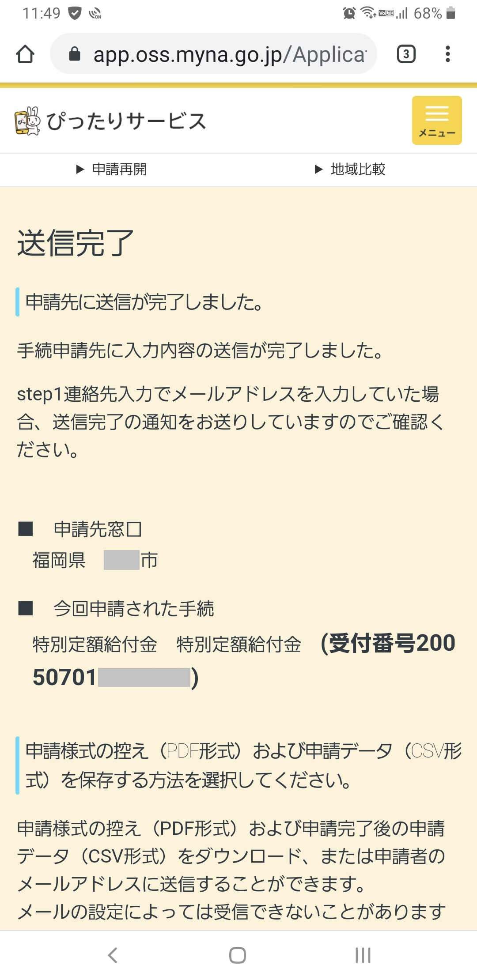This screenshot has height=980, width=477.
Task: Open the 申請再開 link
Action: (x=119, y=169)
